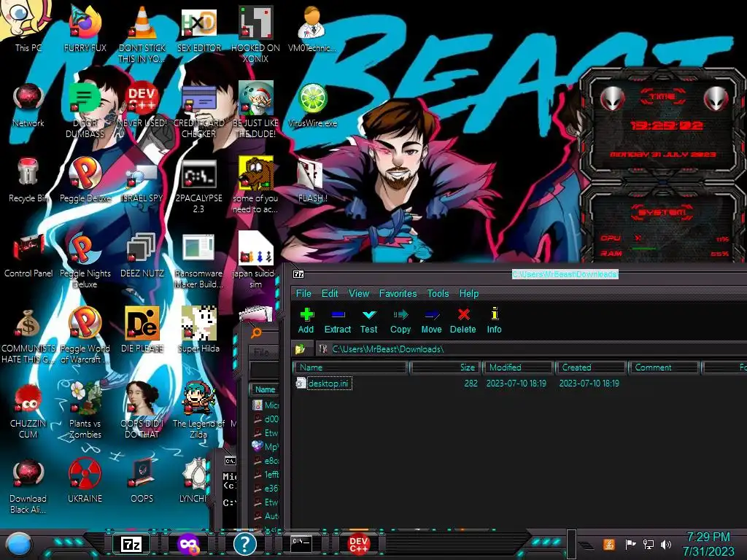
Task: Select Download Black Ali desktop icon
Action: click(x=28, y=486)
